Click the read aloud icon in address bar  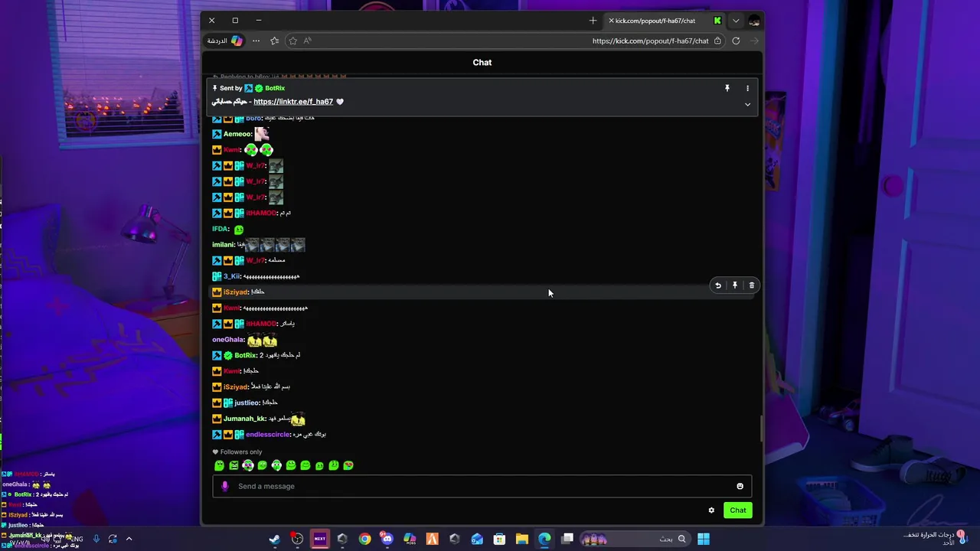tap(308, 41)
